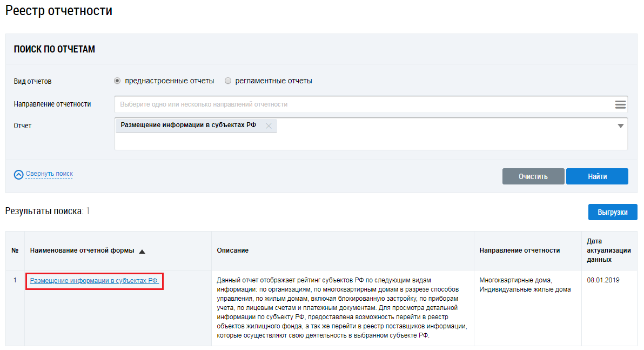Click the selected report tag in the "Отчет" field
644x350 pixels.
click(188, 126)
